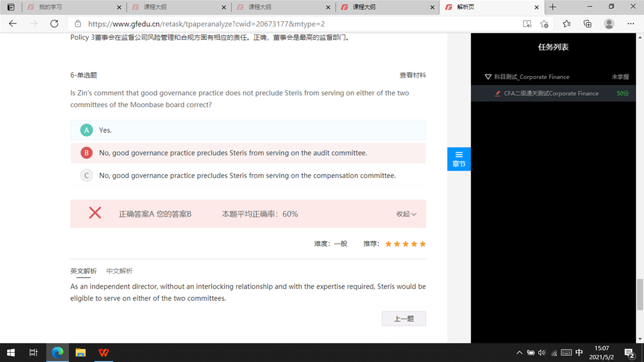The height and width of the screenshot is (362, 644).
Task: Click the 未掌握 status label
Action: [x=620, y=77]
